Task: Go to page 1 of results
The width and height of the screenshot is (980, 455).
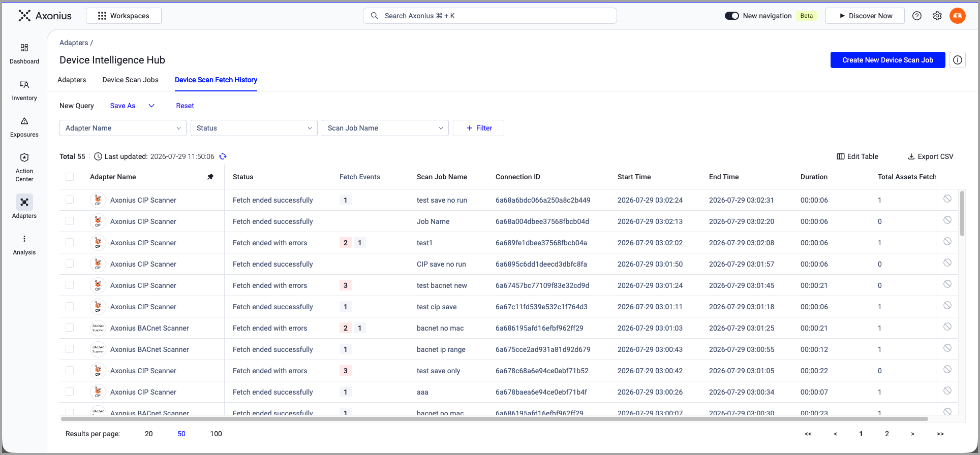Action: pyautogui.click(x=861, y=434)
